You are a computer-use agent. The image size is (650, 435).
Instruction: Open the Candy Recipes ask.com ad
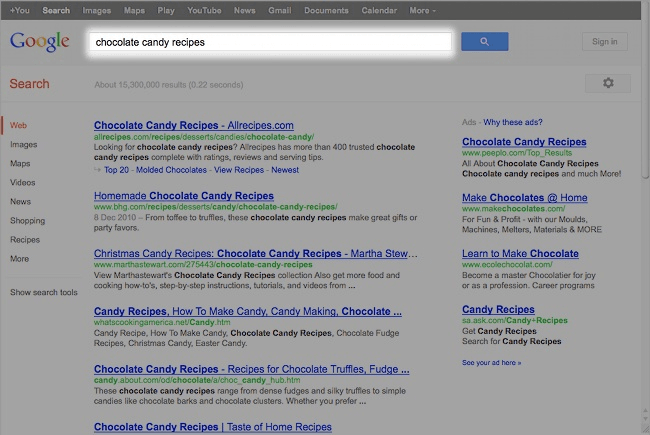(x=498, y=309)
